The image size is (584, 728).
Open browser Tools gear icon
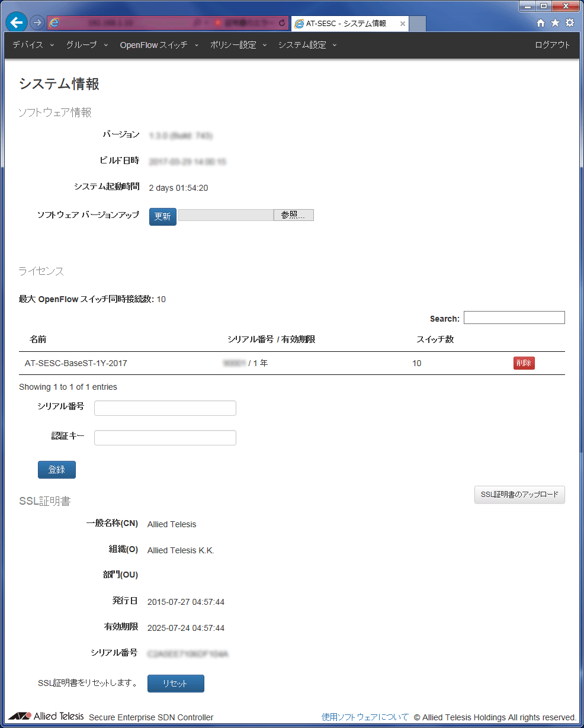tap(570, 23)
